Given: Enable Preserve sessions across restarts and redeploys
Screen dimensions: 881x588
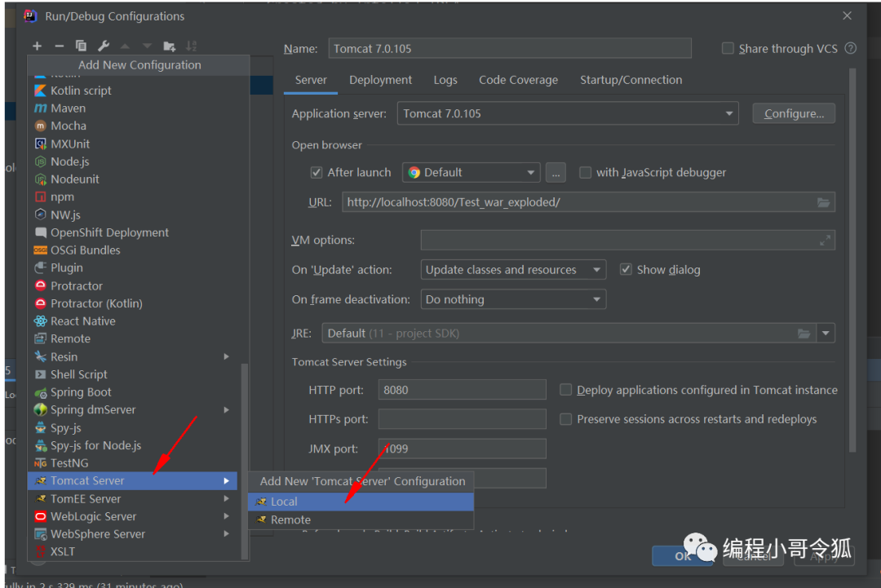Looking at the screenshot, I should click(566, 419).
